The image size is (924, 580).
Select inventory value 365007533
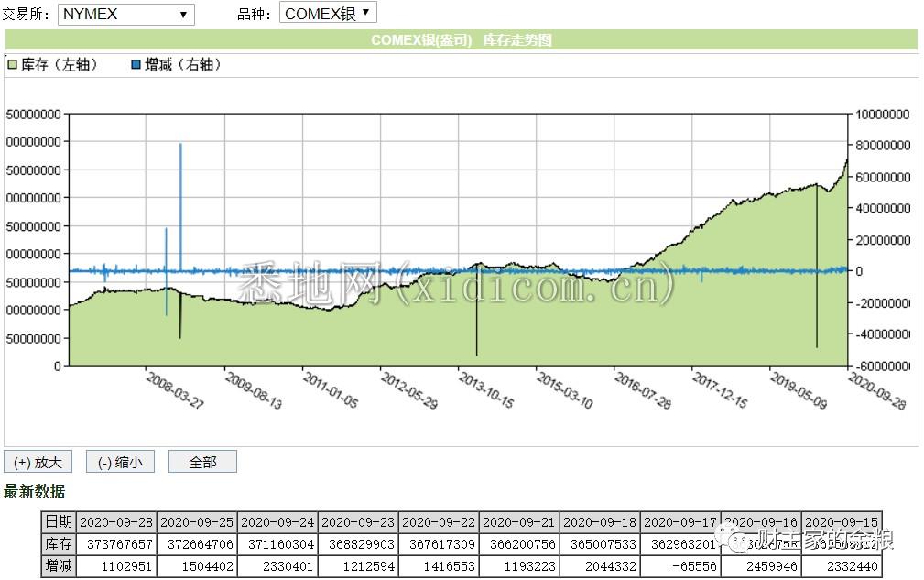(x=603, y=544)
